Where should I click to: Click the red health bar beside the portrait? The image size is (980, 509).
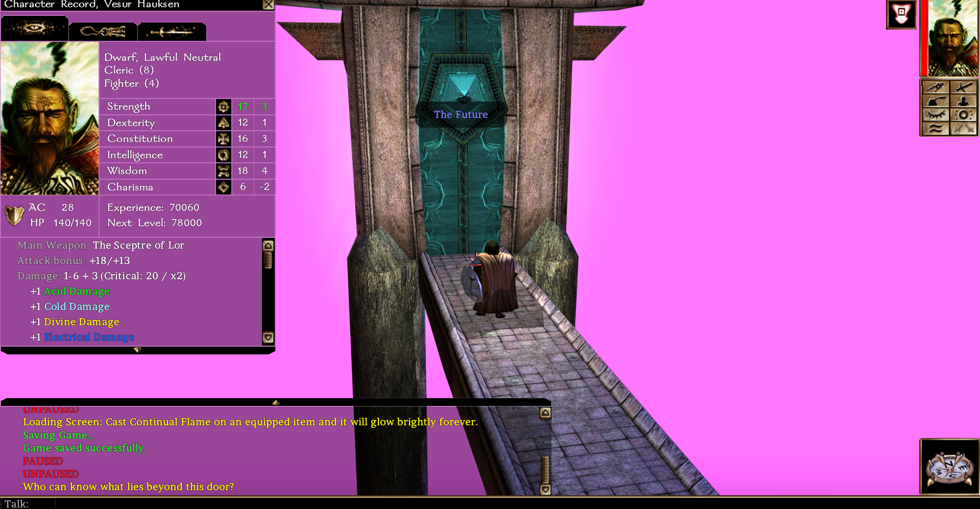point(924,38)
